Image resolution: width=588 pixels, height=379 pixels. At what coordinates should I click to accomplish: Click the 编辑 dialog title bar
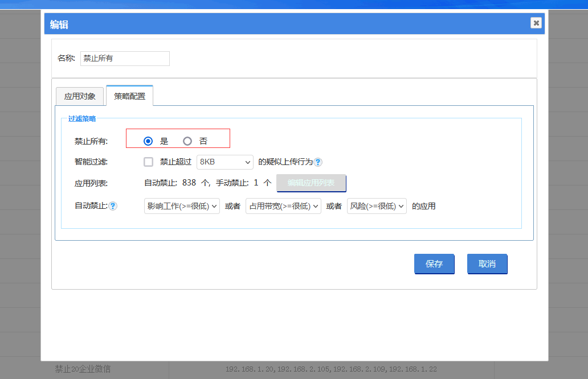[x=285, y=24]
